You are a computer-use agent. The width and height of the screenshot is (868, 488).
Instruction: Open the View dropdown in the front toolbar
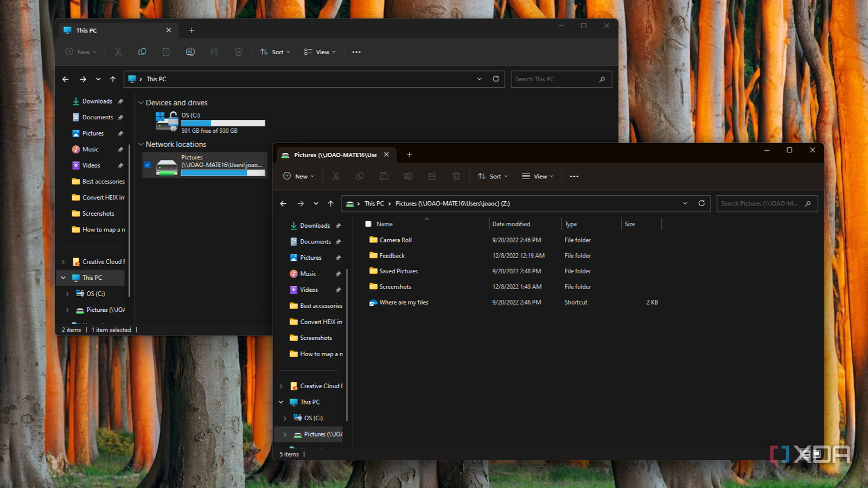click(x=537, y=176)
